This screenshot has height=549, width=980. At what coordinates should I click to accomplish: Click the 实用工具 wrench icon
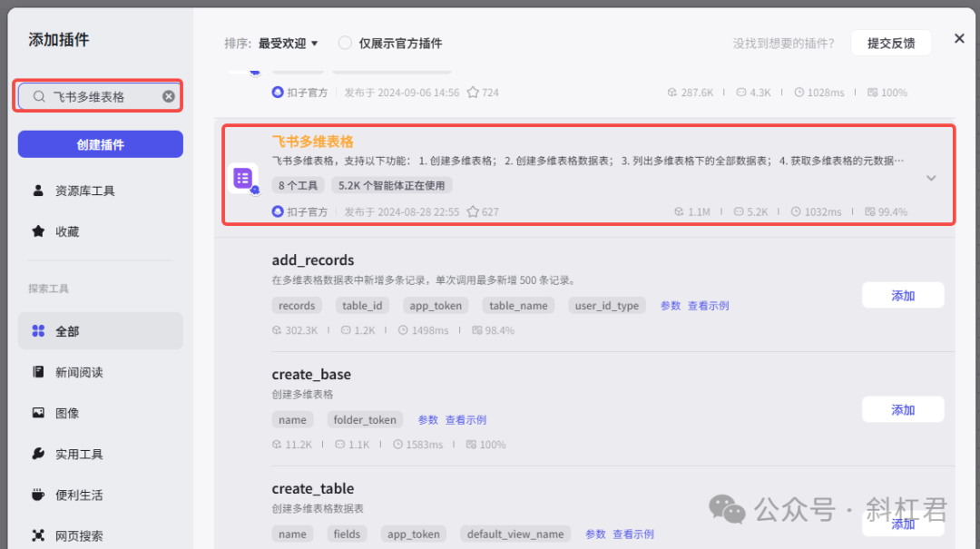click(x=38, y=454)
